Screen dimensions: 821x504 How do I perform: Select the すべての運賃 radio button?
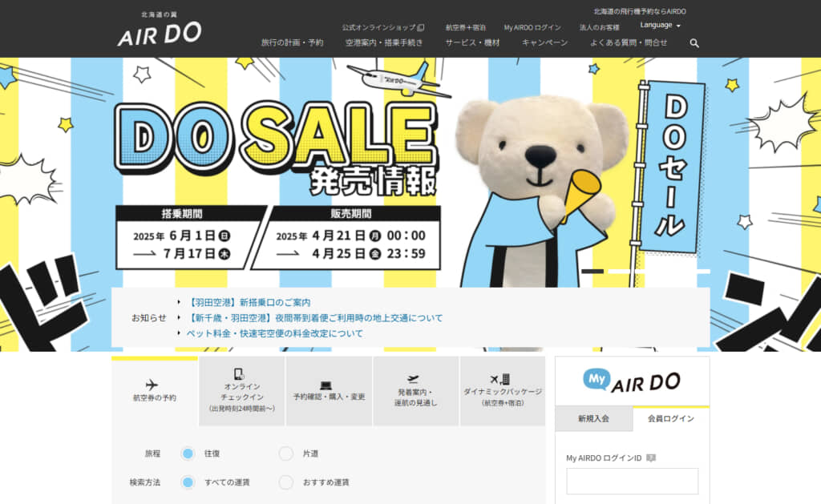click(188, 482)
